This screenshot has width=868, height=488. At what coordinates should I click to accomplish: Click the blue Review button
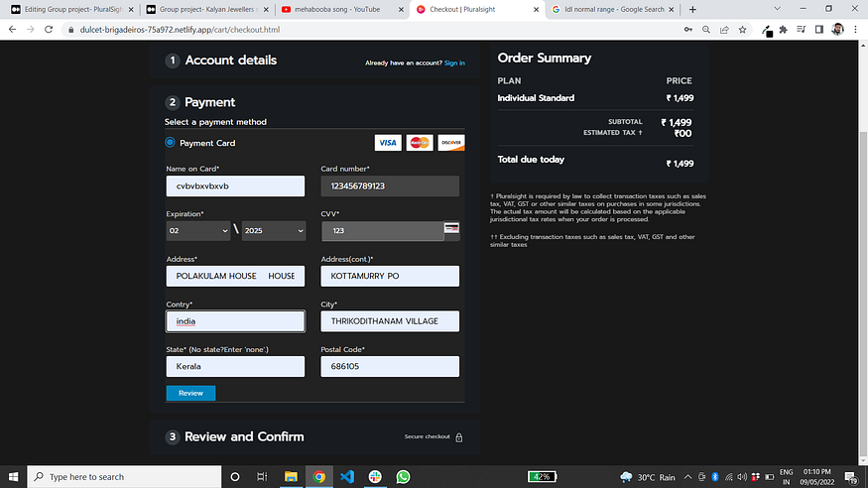(x=191, y=393)
